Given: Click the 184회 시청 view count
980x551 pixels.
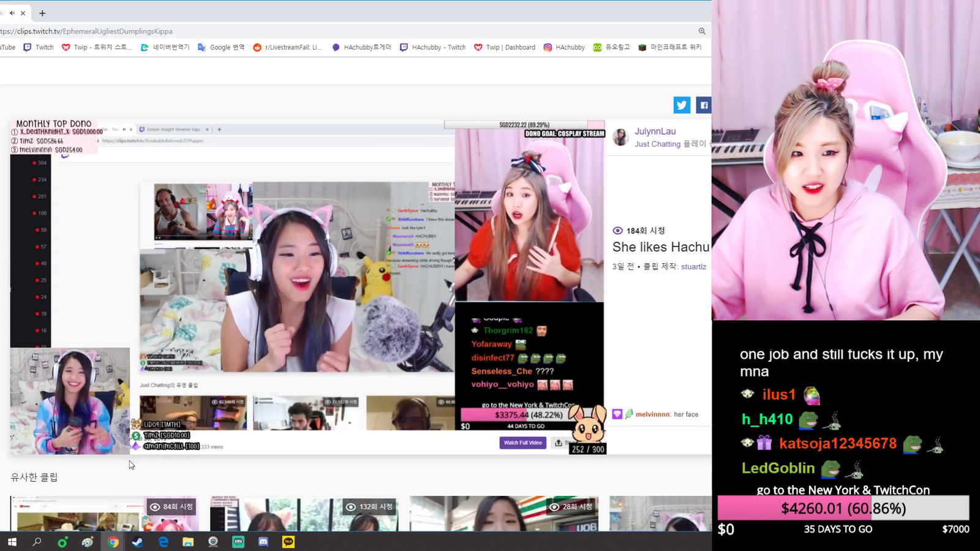Looking at the screenshot, I should 639,230.
